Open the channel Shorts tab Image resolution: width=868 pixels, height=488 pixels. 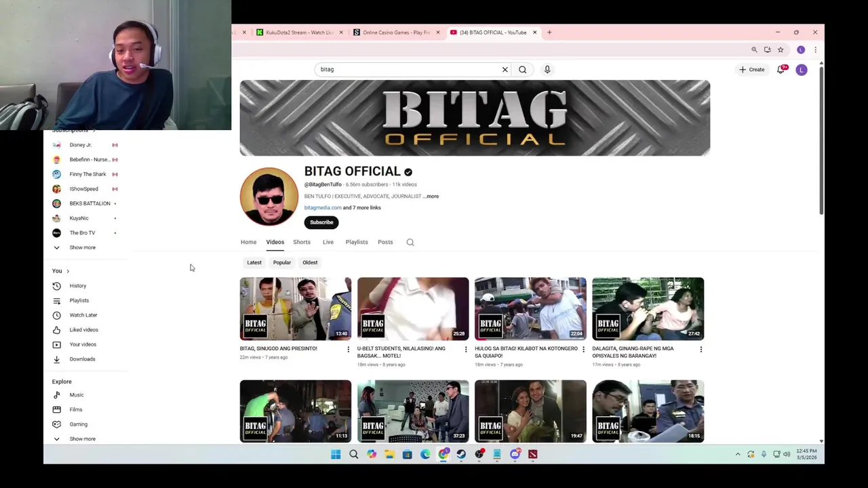pyautogui.click(x=302, y=242)
